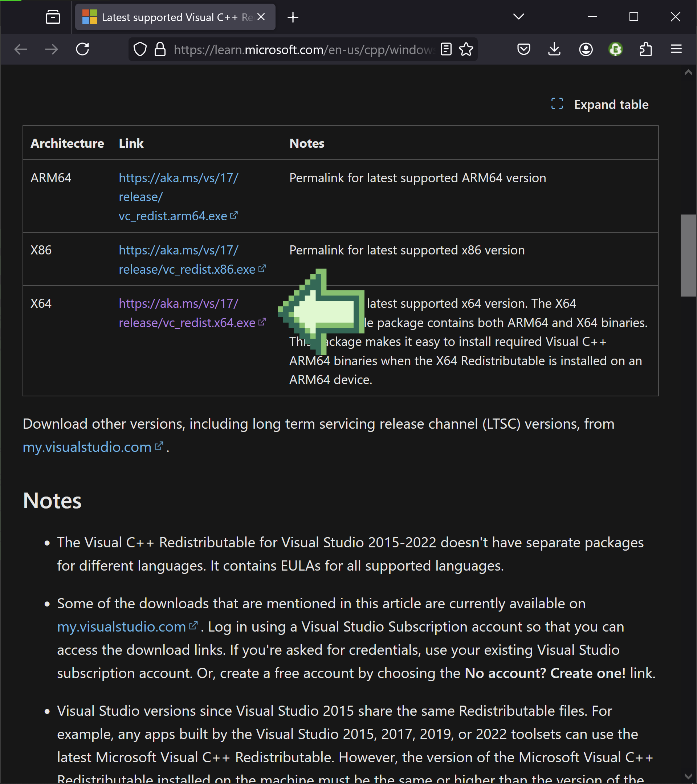This screenshot has height=784, width=697.
Task: Click the vertical scrollbar thumb
Action: 689,256
